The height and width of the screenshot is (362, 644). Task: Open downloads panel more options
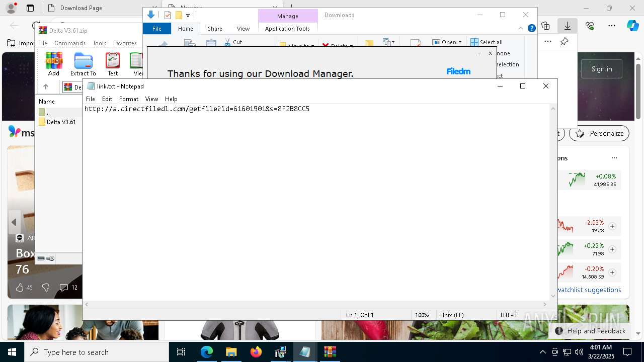548,42
